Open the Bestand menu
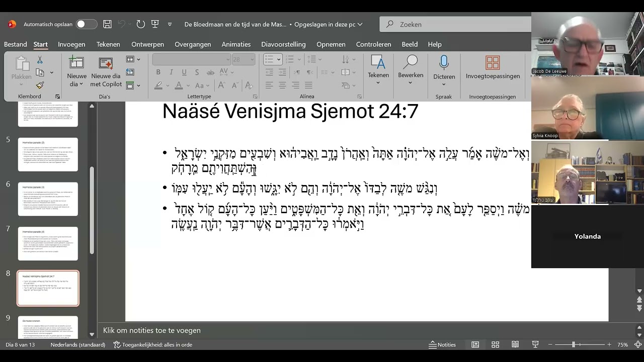644x362 pixels. [16, 44]
